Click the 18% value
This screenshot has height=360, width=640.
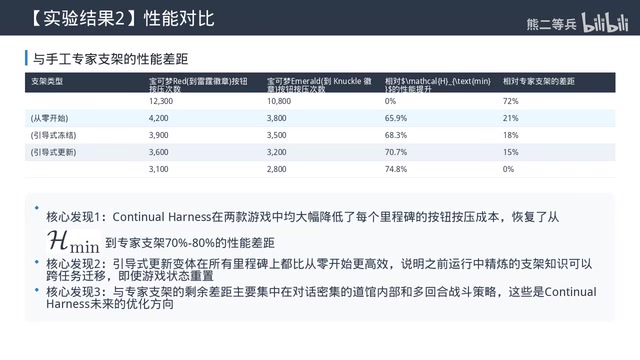pyautogui.click(x=510, y=135)
